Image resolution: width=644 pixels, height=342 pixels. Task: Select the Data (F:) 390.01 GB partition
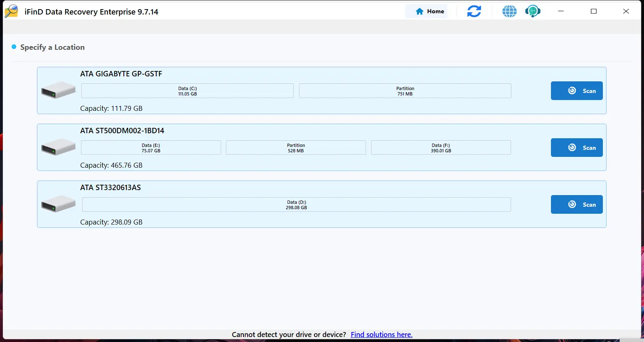click(x=441, y=148)
